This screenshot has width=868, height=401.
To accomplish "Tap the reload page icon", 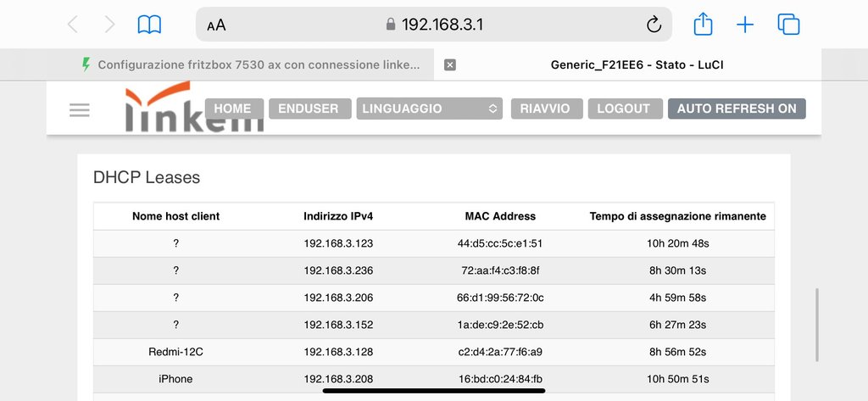I will pyautogui.click(x=654, y=25).
